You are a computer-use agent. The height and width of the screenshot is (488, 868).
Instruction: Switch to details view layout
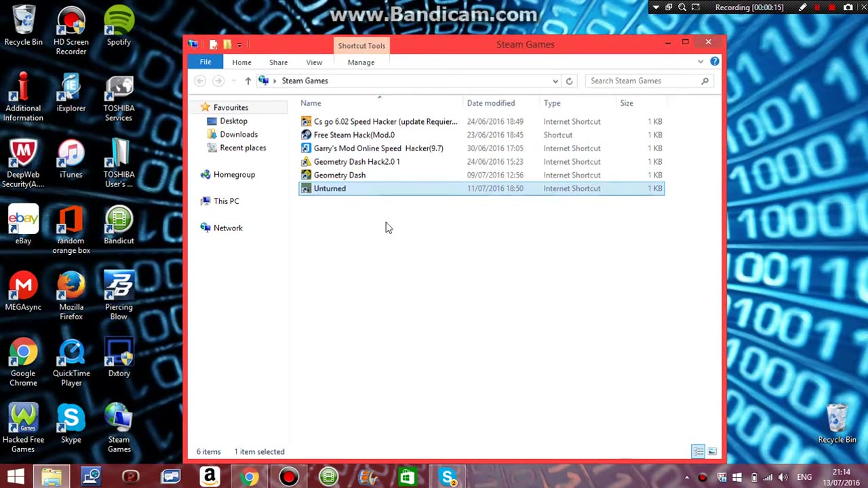(x=698, y=451)
